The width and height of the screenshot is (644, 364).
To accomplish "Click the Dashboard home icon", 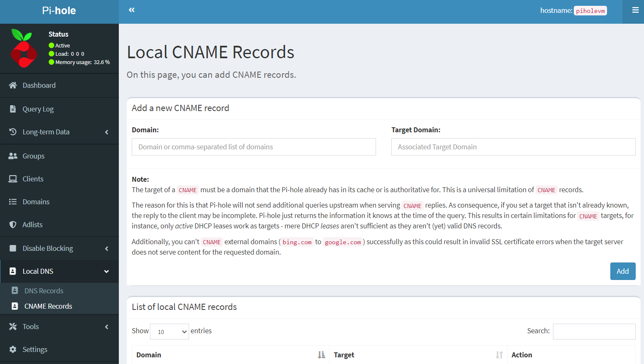I will 13,85.
